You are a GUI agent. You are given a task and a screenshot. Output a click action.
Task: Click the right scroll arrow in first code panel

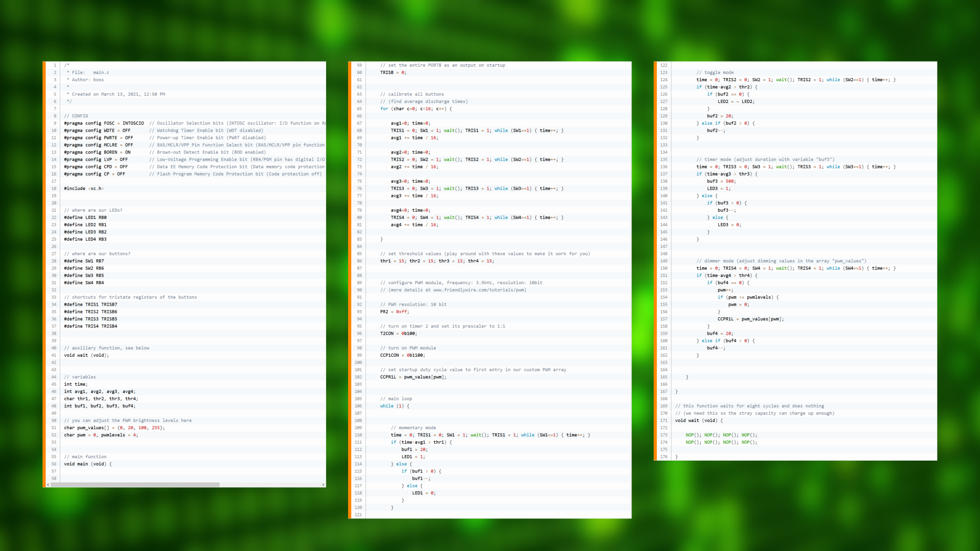point(323,485)
